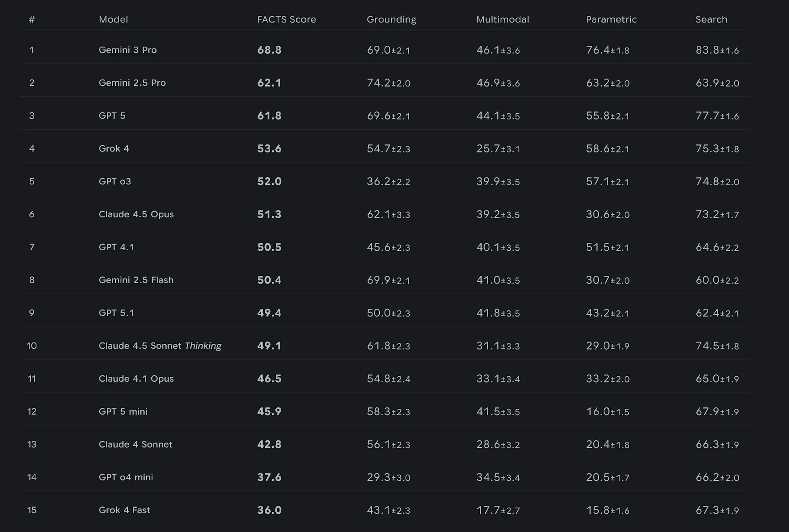
Task: Click the # rank column header
Action: pos(32,19)
